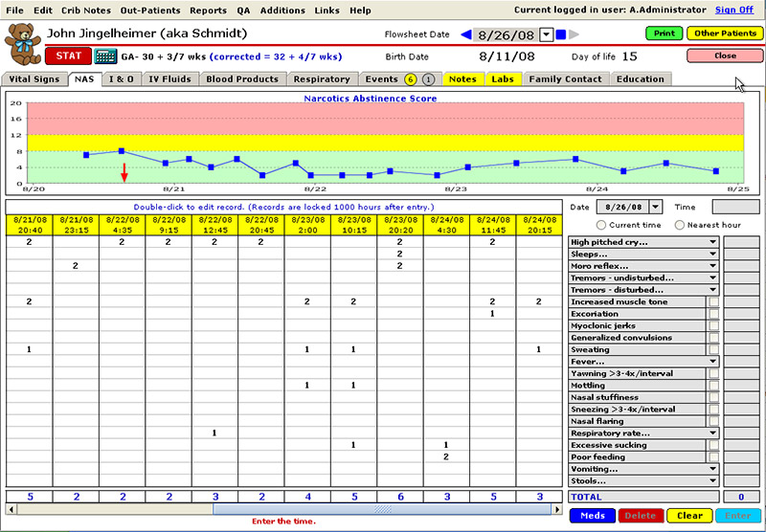Expand the Respiratory rate dropdown
766x532 pixels.
point(712,433)
